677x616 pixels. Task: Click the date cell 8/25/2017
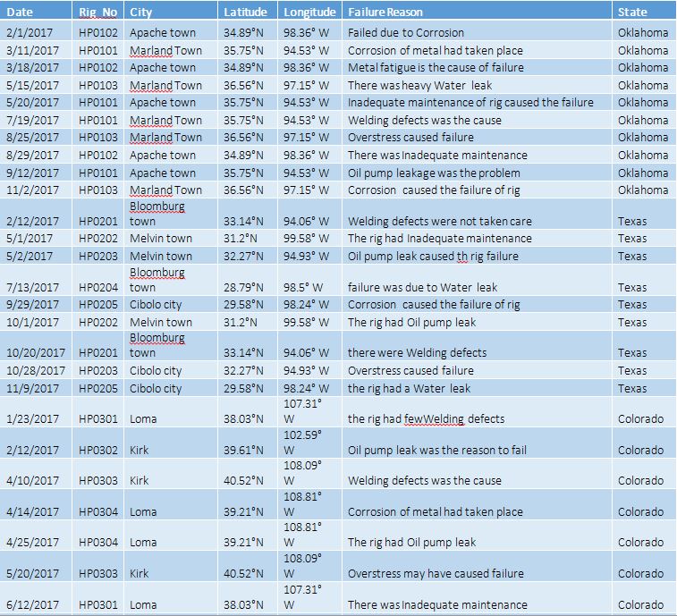(x=36, y=138)
